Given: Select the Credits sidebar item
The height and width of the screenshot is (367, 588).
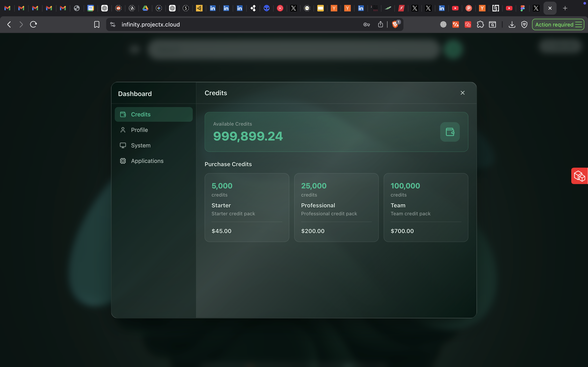Looking at the screenshot, I should pyautogui.click(x=154, y=114).
